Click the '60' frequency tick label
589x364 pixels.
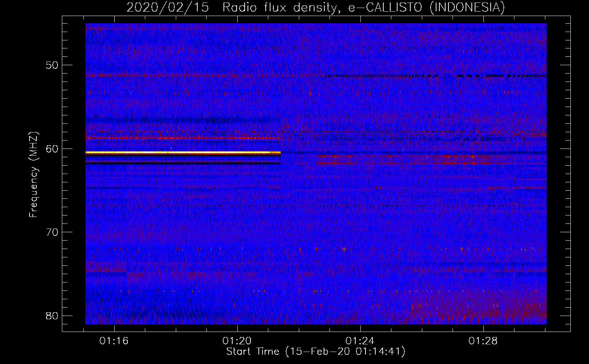tap(52, 149)
